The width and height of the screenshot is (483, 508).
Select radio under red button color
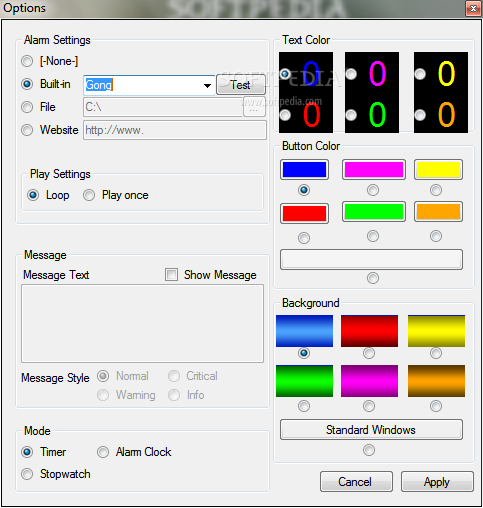(304, 238)
